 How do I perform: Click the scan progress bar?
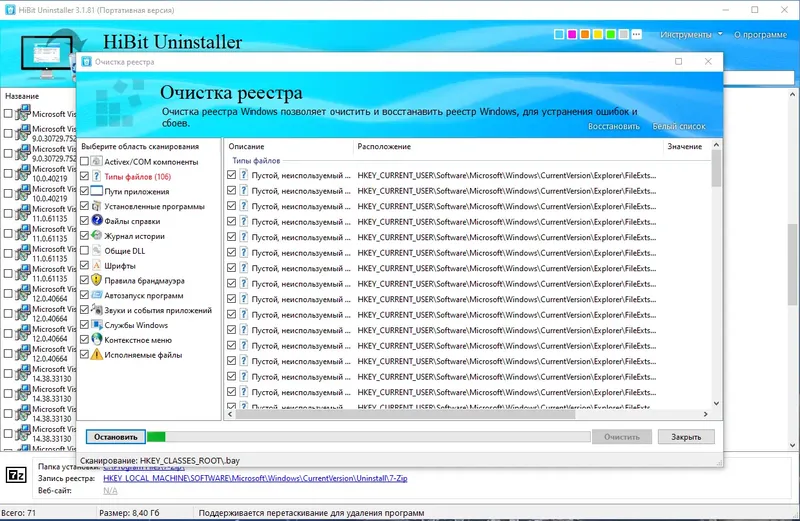coord(368,437)
